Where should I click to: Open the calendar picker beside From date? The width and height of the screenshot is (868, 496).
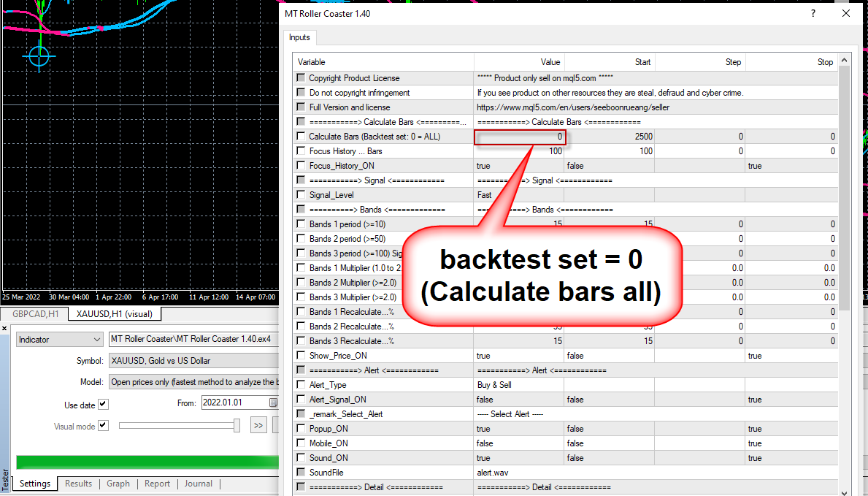coord(273,403)
